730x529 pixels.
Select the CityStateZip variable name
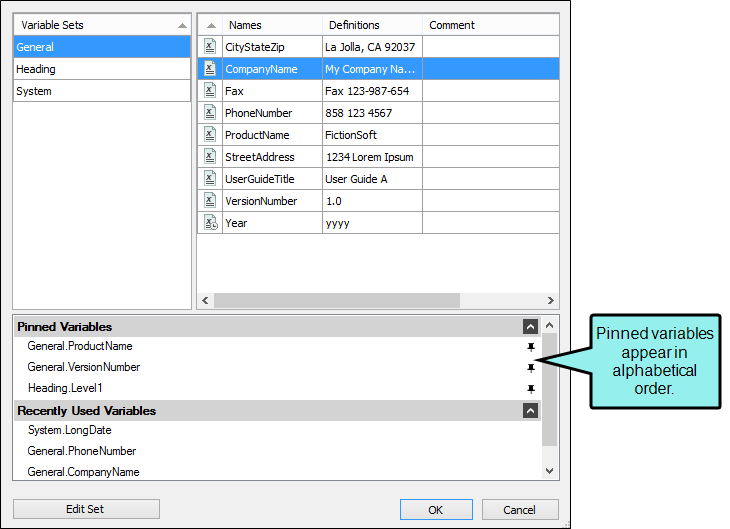pos(255,47)
